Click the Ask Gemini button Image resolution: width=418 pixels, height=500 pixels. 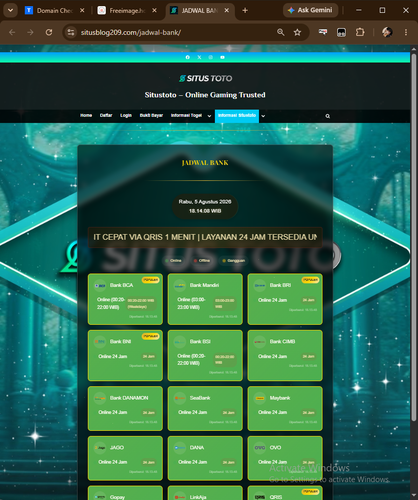click(311, 10)
